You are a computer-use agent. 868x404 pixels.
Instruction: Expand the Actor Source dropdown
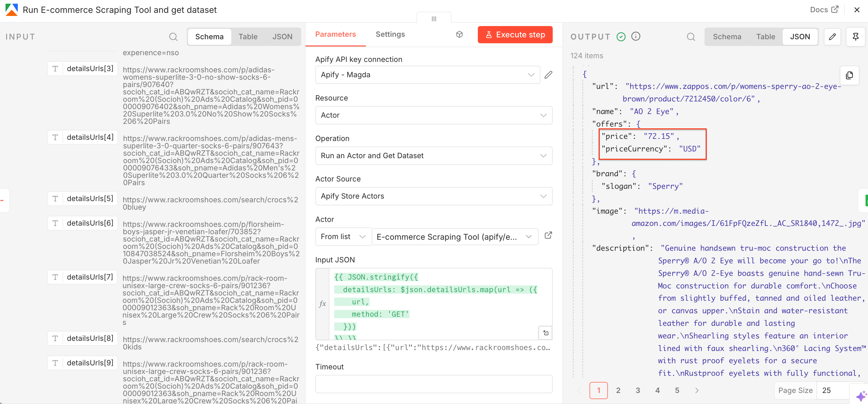pos(433,196)
